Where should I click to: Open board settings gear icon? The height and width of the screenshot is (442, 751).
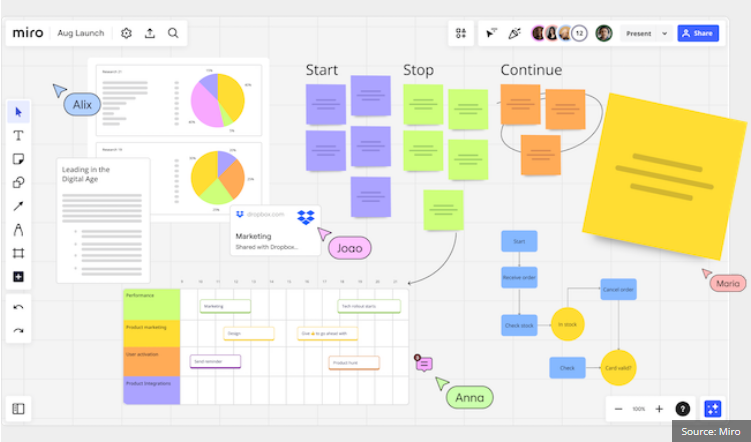tap(126, 33)
